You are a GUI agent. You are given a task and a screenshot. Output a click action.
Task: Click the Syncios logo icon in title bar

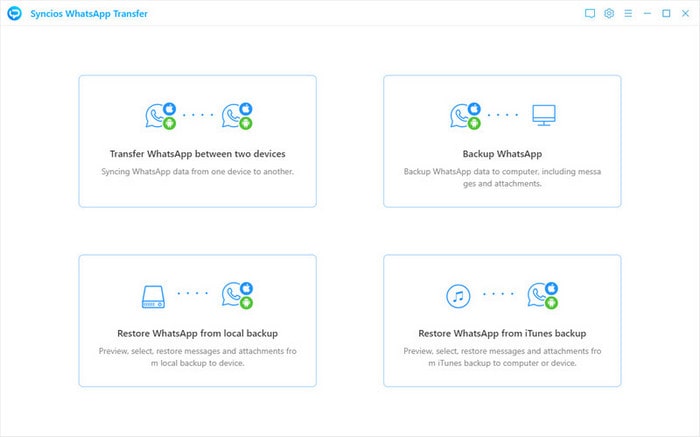pyautogui.click(x=14, y=13)
